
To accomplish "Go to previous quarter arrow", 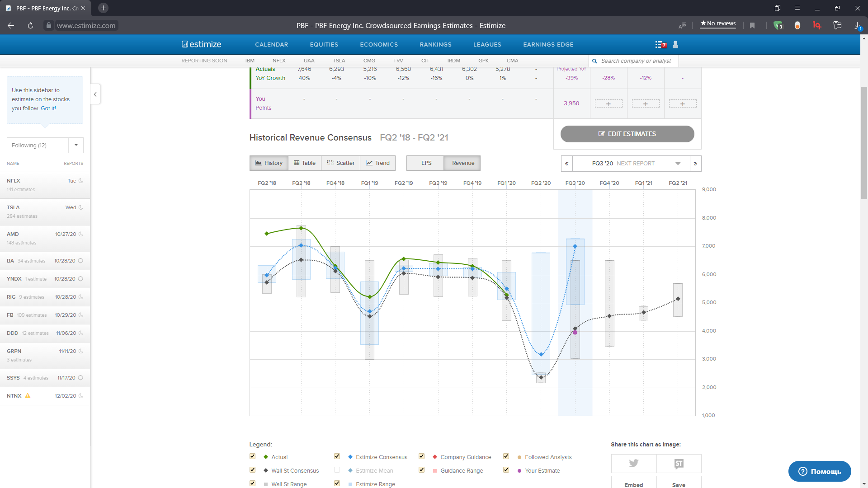I will tap(567, 164).
